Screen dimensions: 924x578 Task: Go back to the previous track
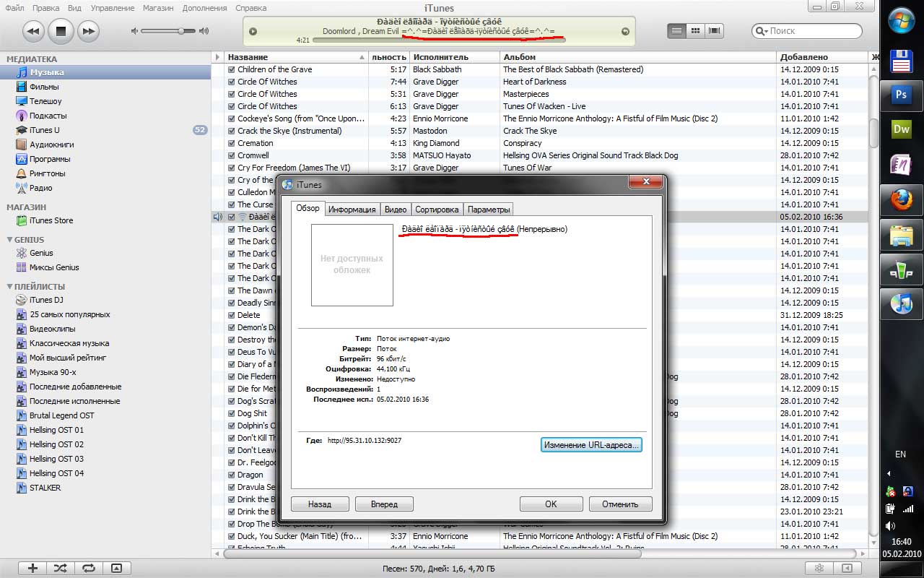(x=33, y=31)
